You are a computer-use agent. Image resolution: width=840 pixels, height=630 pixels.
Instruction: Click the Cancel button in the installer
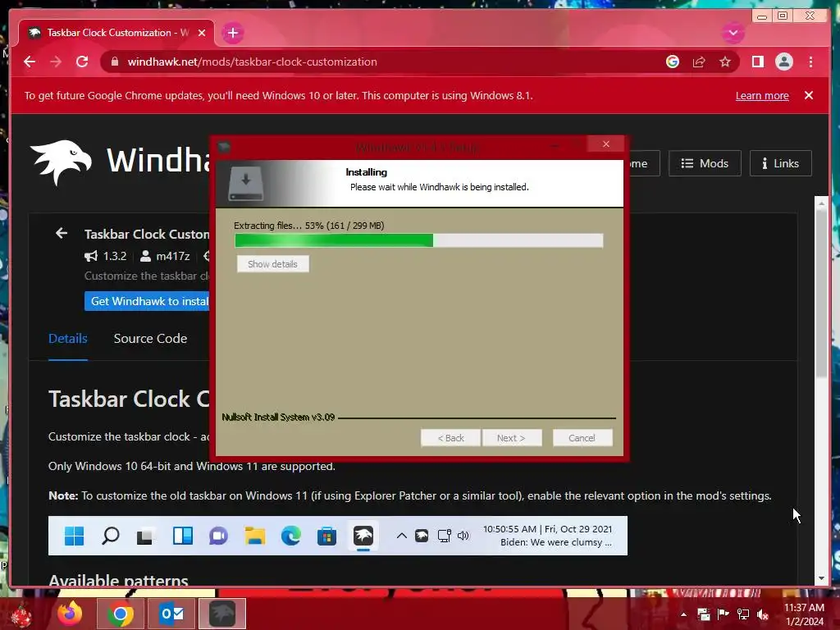pyautogui.click(x=582, y=438)
